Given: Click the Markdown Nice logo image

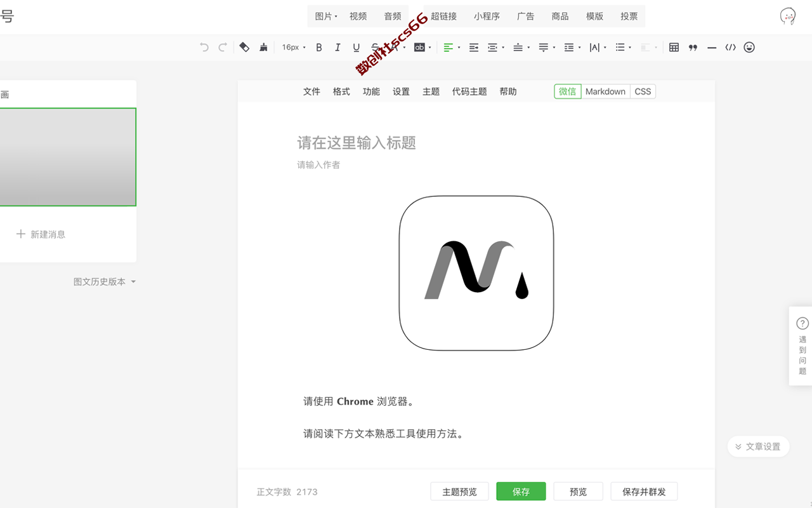Looking at the screenshot, I should point(476,273).
